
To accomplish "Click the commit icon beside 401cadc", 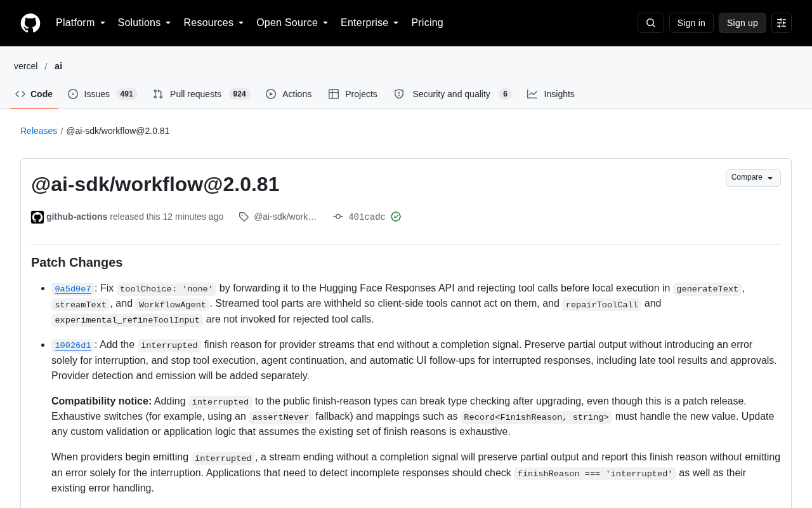I will 338,217.
